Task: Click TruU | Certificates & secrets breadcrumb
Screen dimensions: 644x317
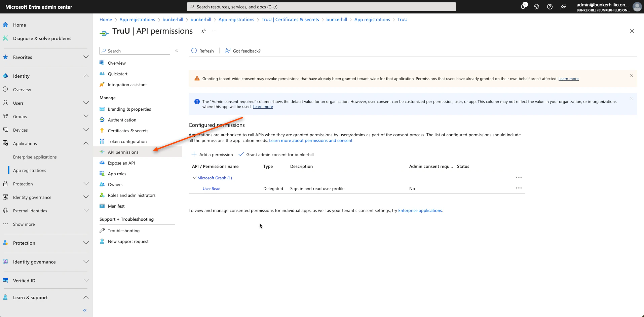Action: point(290,20)
